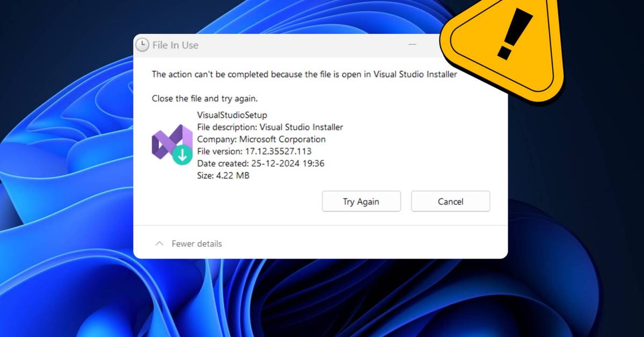Click the File description line

coord(270,127)
